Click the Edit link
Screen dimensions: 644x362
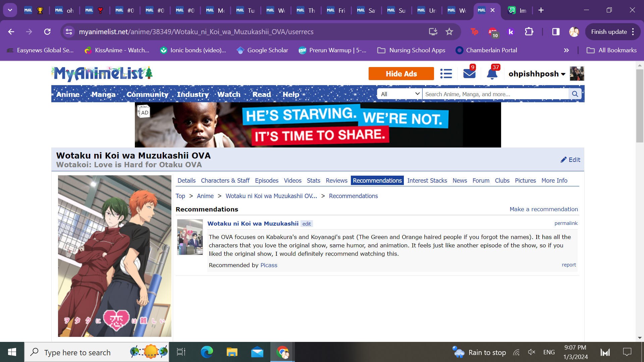pos(571,160)
